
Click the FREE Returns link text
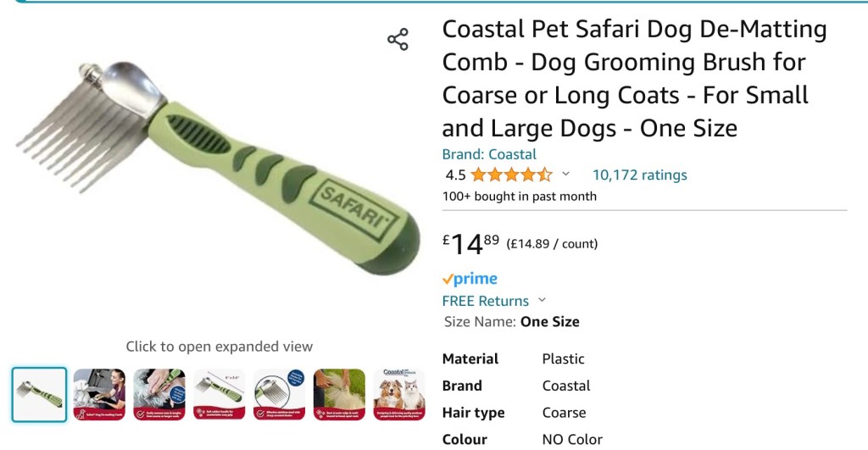tap(486, 301)
